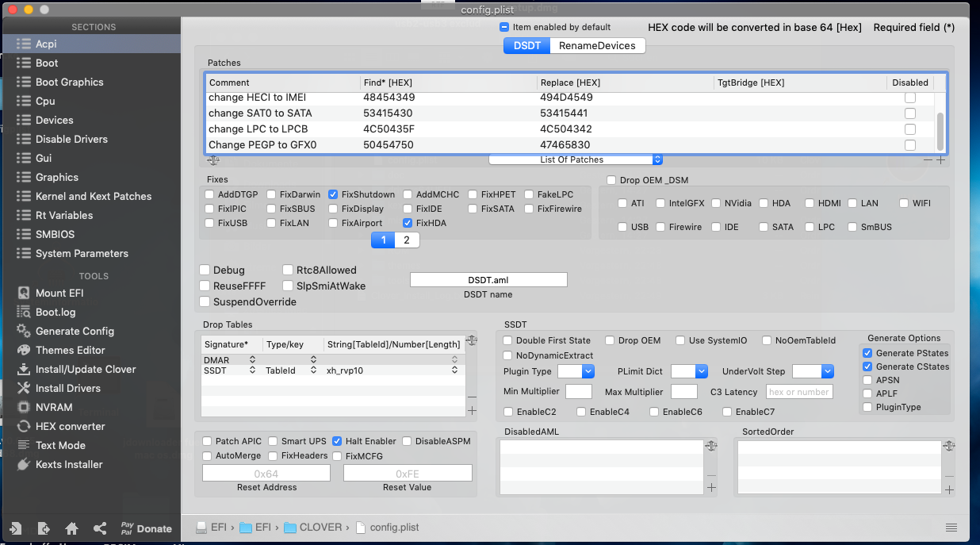
Task: Open the SMBIOS section
Action: click(55, 234)
